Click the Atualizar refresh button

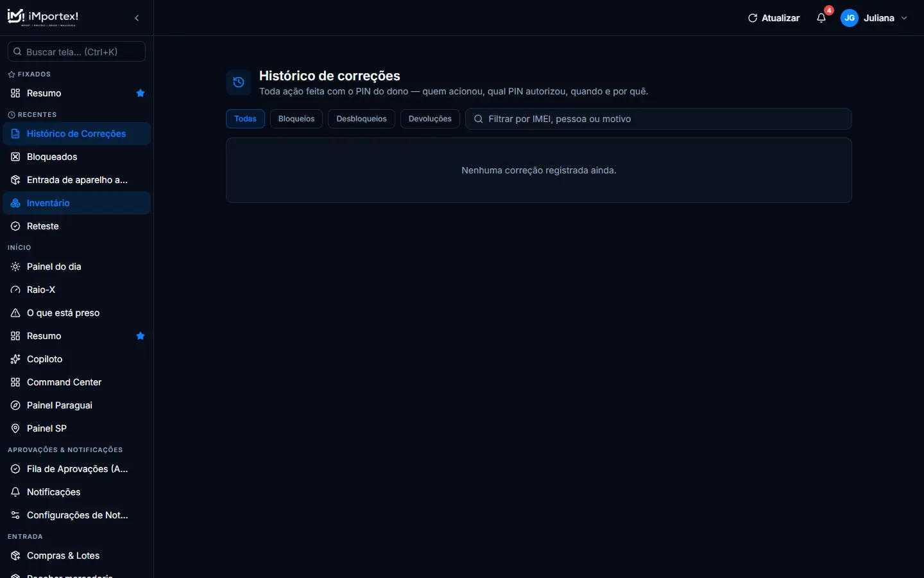[x=774, y=18]
